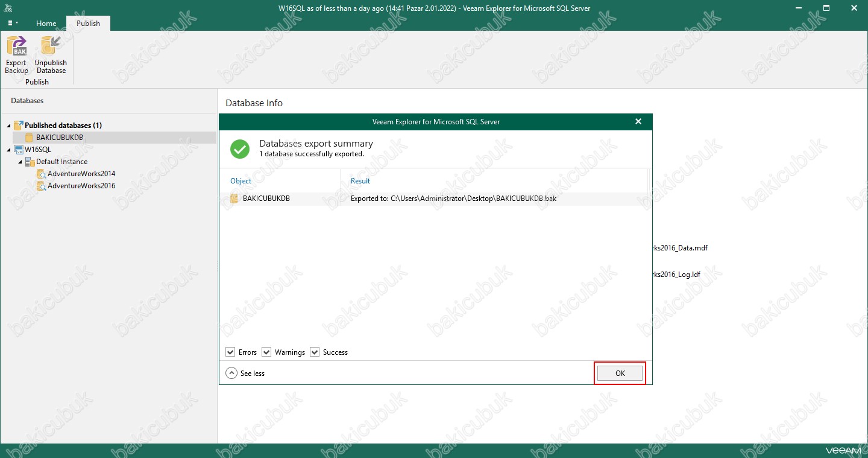Select the exported path result text
The image size is (868, 458).
pyautogui.click(x=453, y=199)
